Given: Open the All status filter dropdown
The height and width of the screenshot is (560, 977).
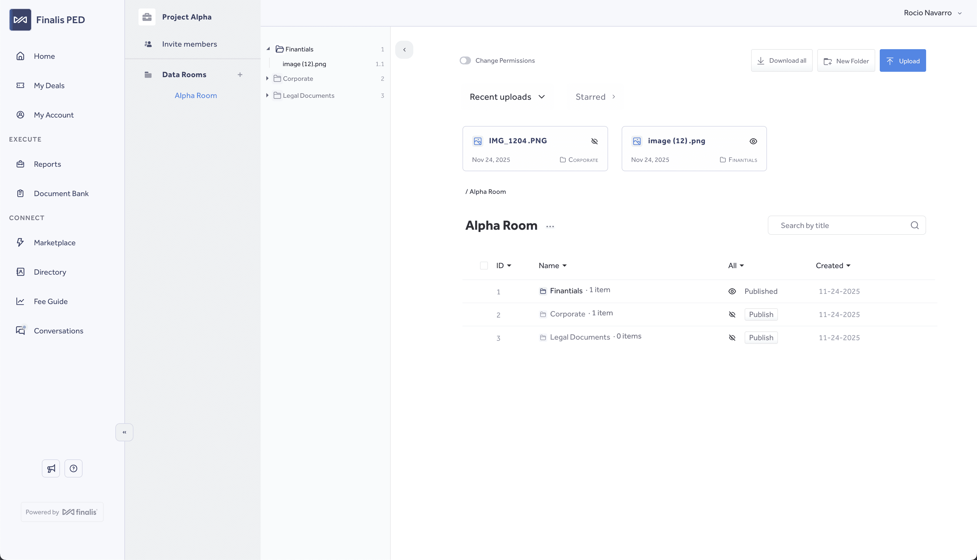Looking at the screenshot, I should tap(736, 266).
